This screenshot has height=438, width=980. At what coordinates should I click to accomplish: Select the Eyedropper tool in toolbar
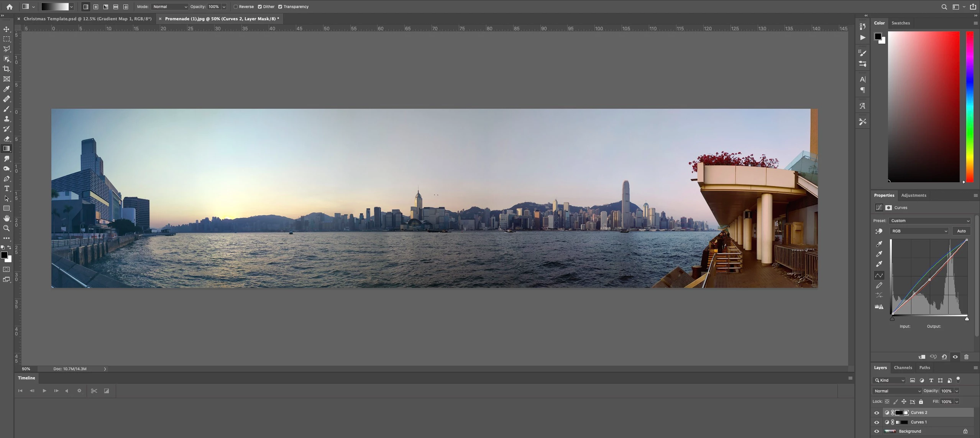[7, 89]
